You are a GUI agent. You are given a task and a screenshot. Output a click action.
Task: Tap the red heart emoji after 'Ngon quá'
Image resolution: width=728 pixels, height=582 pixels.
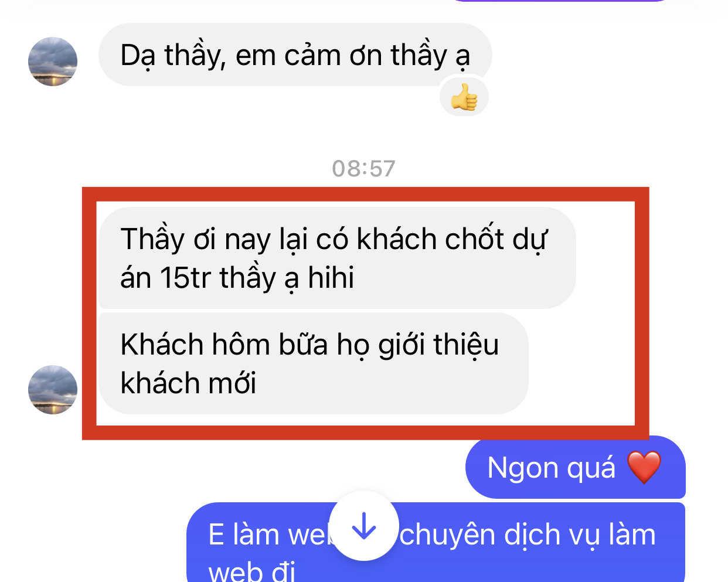coord(644,467)
